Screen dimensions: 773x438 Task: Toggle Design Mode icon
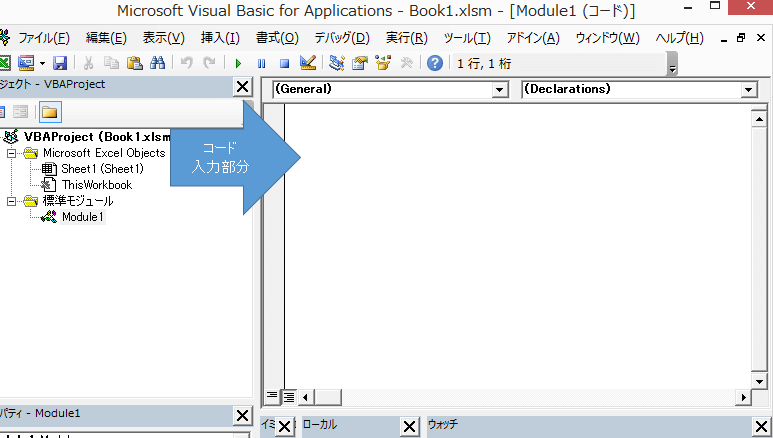pyautogui.click(x=308, y=63)
